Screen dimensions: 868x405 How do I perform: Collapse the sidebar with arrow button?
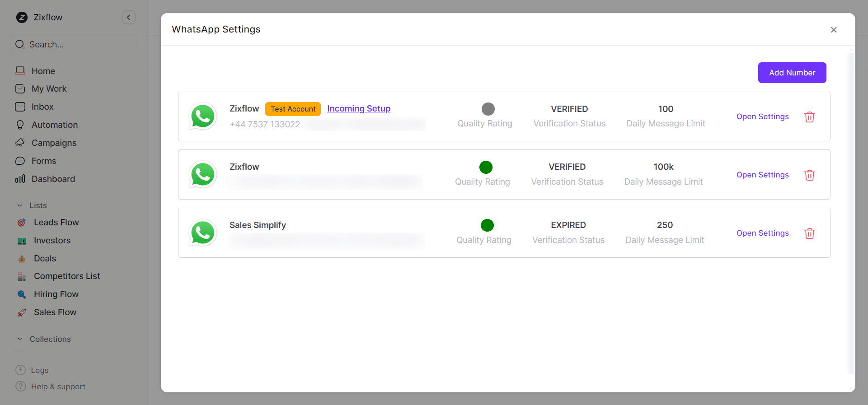[129, 18]
